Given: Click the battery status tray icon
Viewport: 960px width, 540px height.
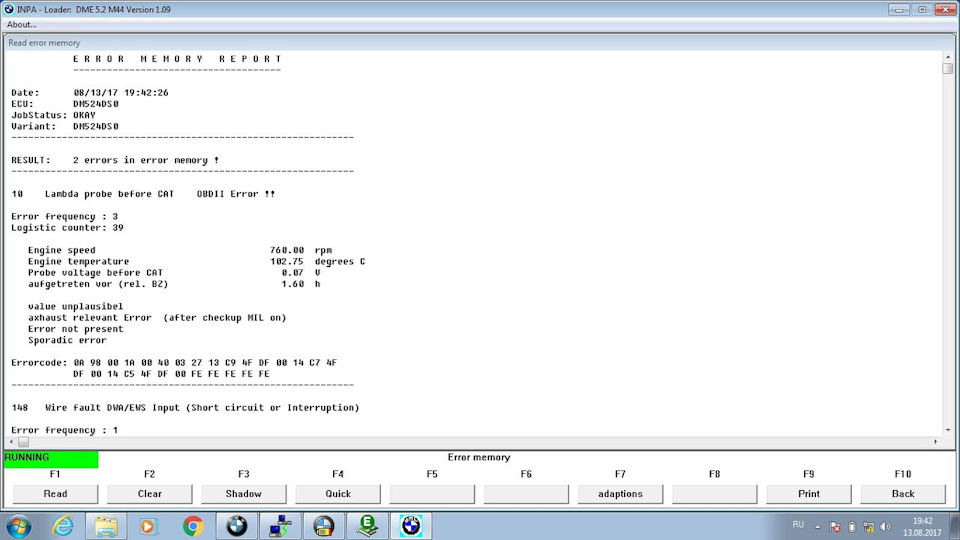Looking at the screenshot, I should tap(852, 527).
